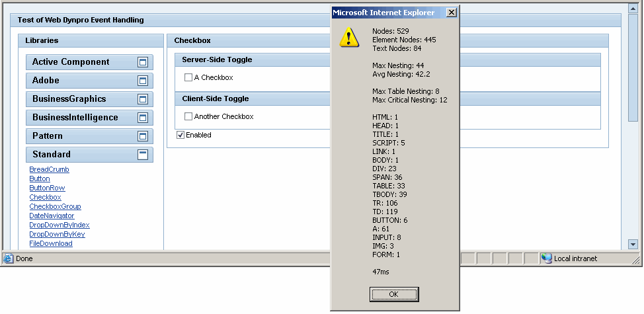This screenshot has width=644, height=314.
Task: Click the vertical scrollbar thumb
Action: click(633, 67)
